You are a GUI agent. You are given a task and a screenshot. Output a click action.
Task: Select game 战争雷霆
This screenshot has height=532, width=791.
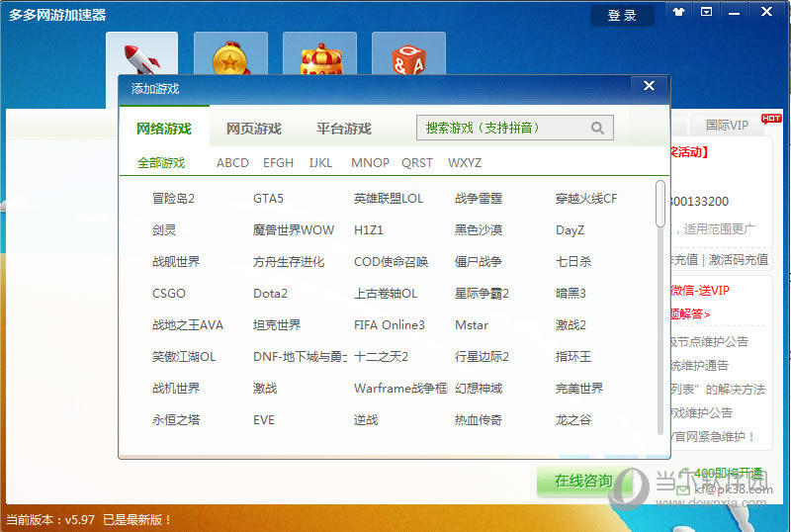point(479,199)
